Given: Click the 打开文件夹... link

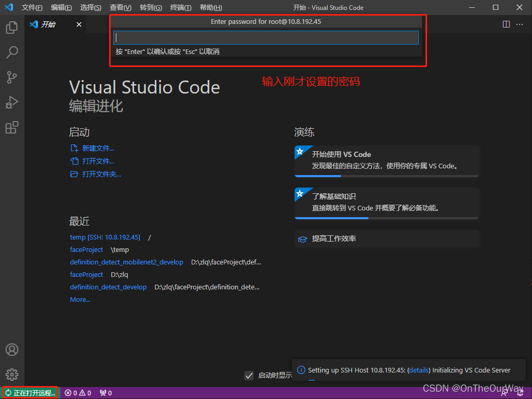Looking at the screenshot, I should (101, 174).
